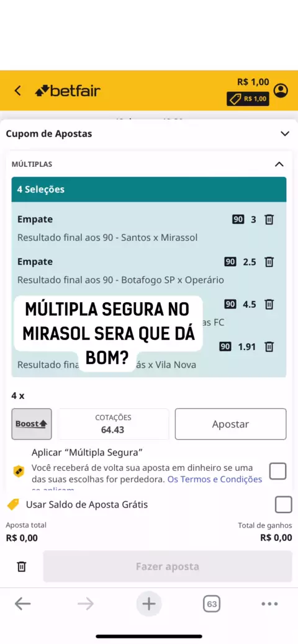The image size is (298, 644).
Task: Enable the Múltipla Segura checkbox
Action: tap(278, 471)
